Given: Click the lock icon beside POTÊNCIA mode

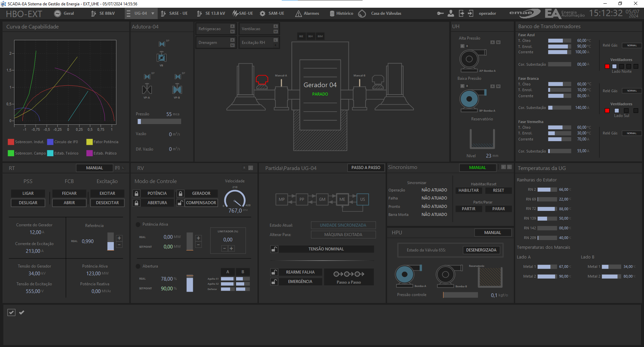Looking at the screenshot, I should tap(137, 193).
